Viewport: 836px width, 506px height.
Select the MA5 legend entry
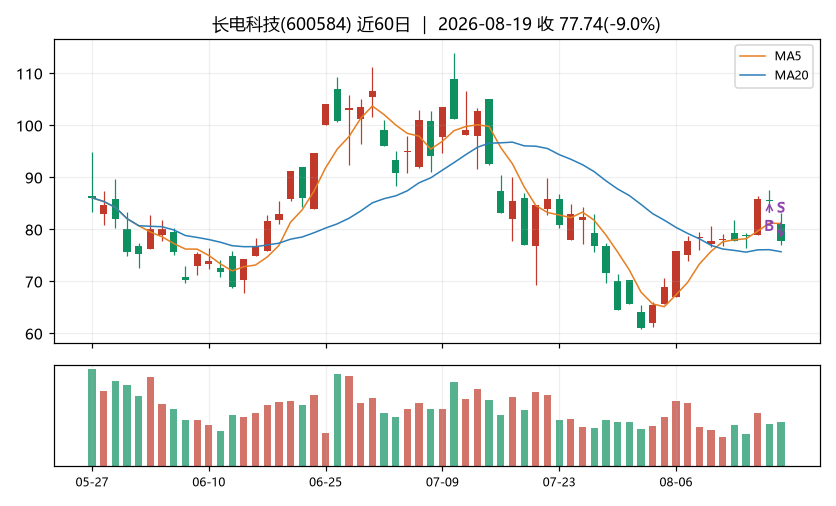[x=774, y=56]
